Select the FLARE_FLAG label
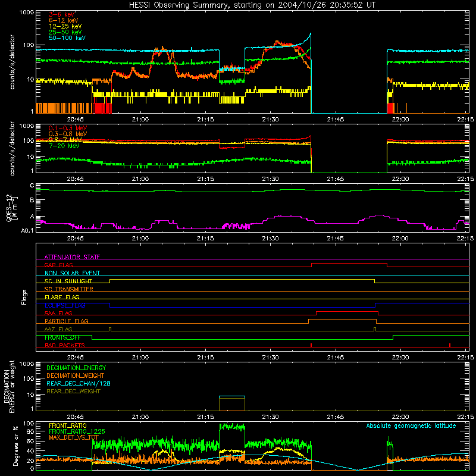This screenshot has height=476, width=476. [62, 297]
